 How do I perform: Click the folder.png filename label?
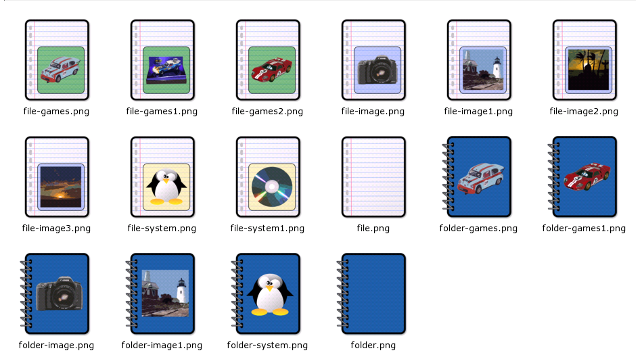click(x=373, y=346)
